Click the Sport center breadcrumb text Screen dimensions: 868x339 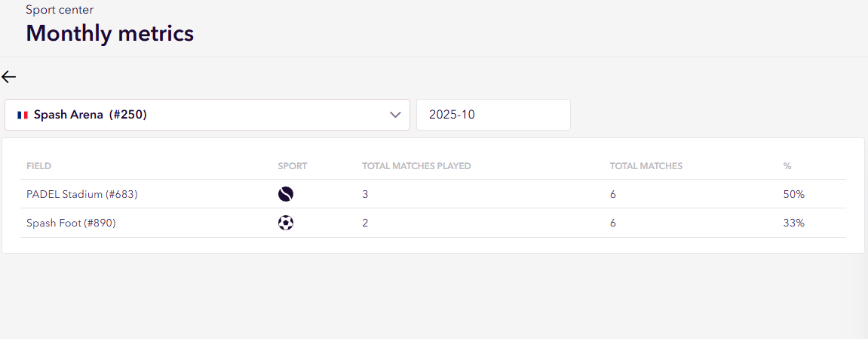point(60,10)
